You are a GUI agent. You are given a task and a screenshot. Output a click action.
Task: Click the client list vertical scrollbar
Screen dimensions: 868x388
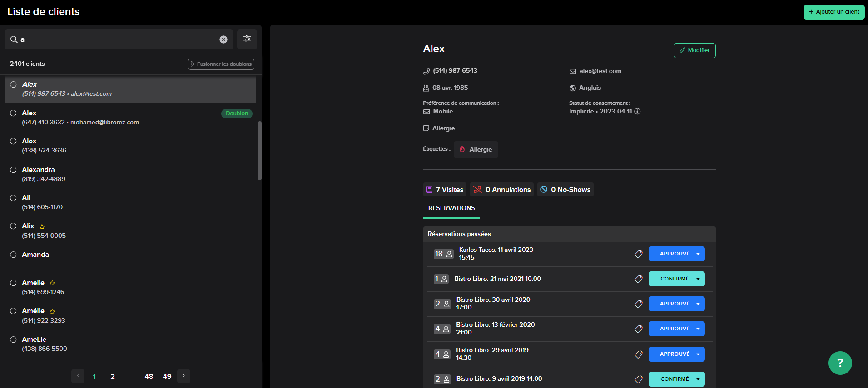[x=260, y=150]
